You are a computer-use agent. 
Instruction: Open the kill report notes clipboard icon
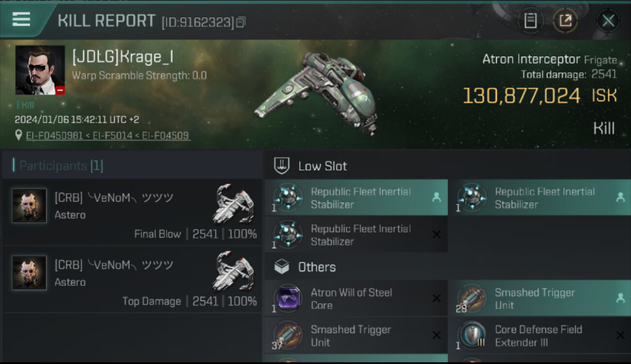tap(531, 20)
